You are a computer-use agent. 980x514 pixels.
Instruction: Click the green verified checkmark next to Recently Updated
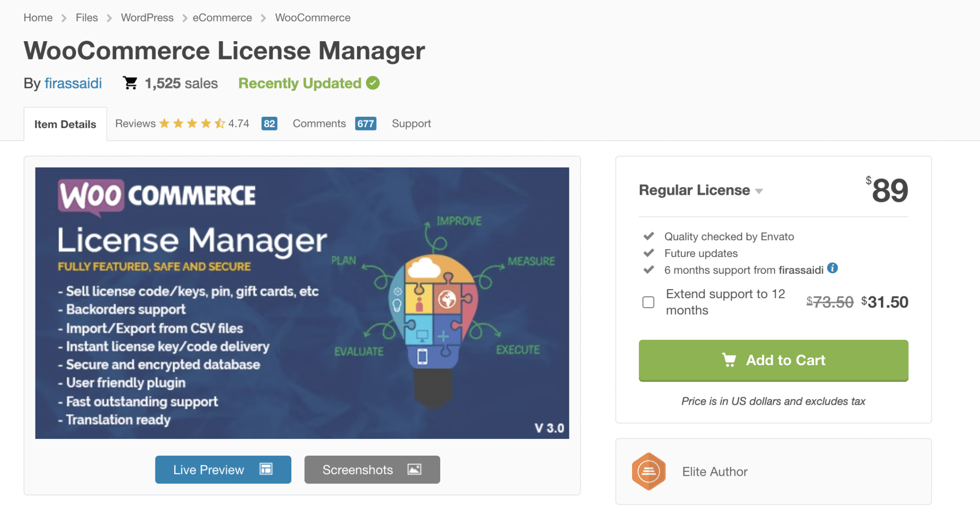click(x=372, y=83)
